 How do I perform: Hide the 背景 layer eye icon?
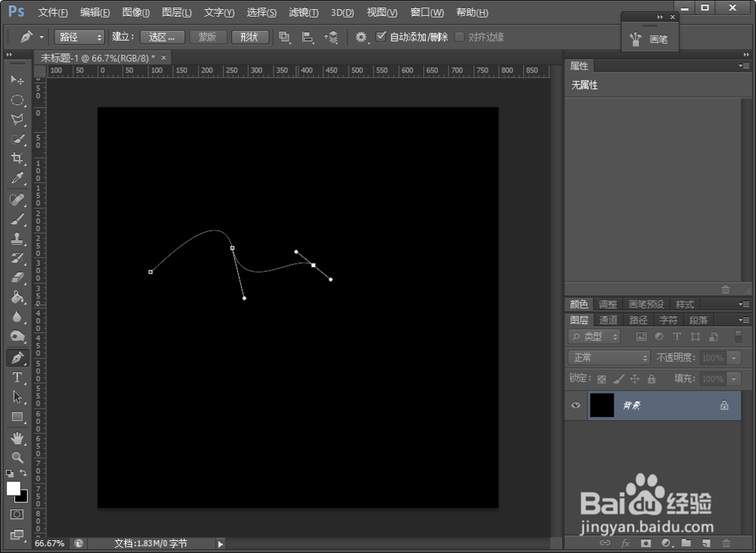575,405
